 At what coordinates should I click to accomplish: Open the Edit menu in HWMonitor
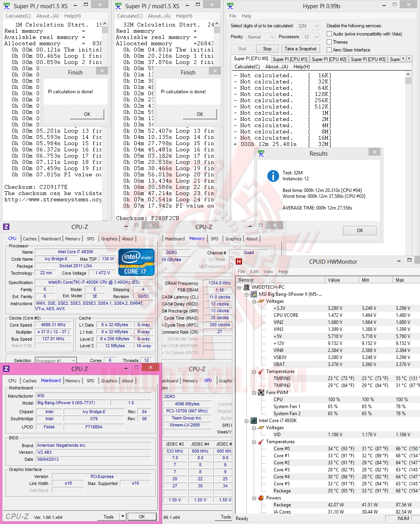point(254,272)
